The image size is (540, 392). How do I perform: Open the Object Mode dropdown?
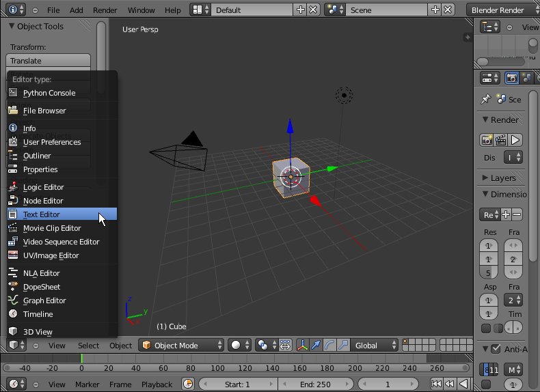pyautogui.click(x=181, y=345)
